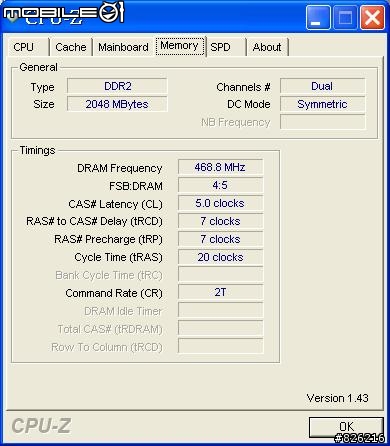Viewport: 390px width, 446px height.
Task: Click the empty DRAM Idle Timer field
Action: pos(220,310)
